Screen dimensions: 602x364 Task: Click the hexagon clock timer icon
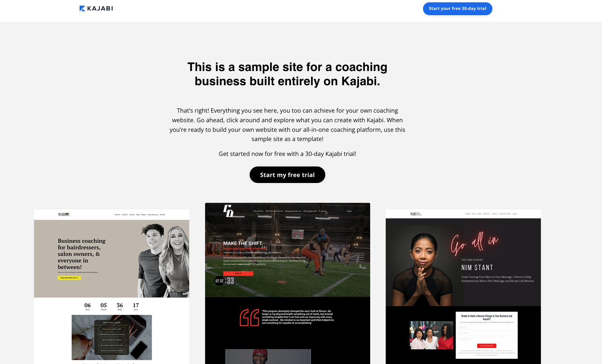pos(219,281)
